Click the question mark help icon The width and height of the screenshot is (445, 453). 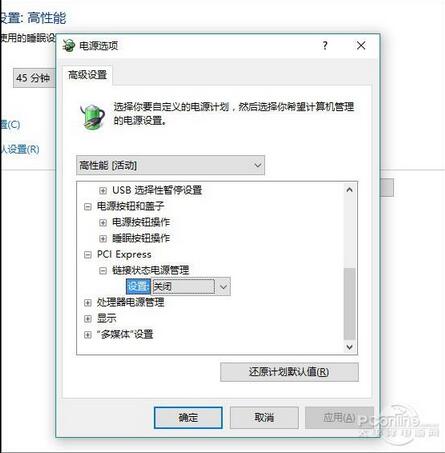(x=325, y=45)
